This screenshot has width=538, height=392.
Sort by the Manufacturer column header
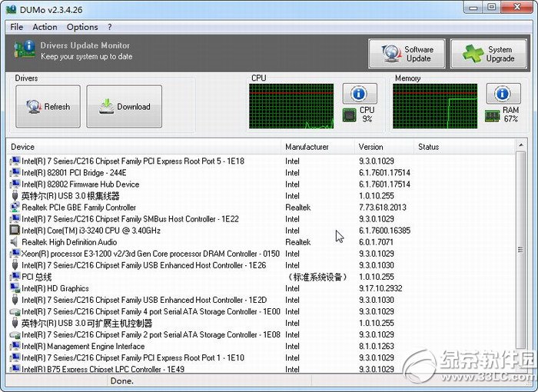317,147
